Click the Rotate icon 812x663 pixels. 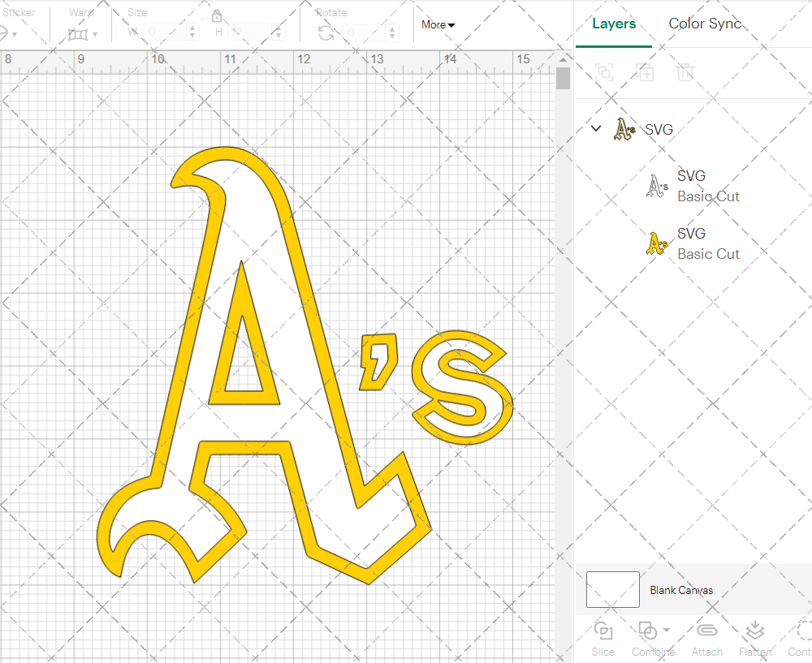[326, 33]
